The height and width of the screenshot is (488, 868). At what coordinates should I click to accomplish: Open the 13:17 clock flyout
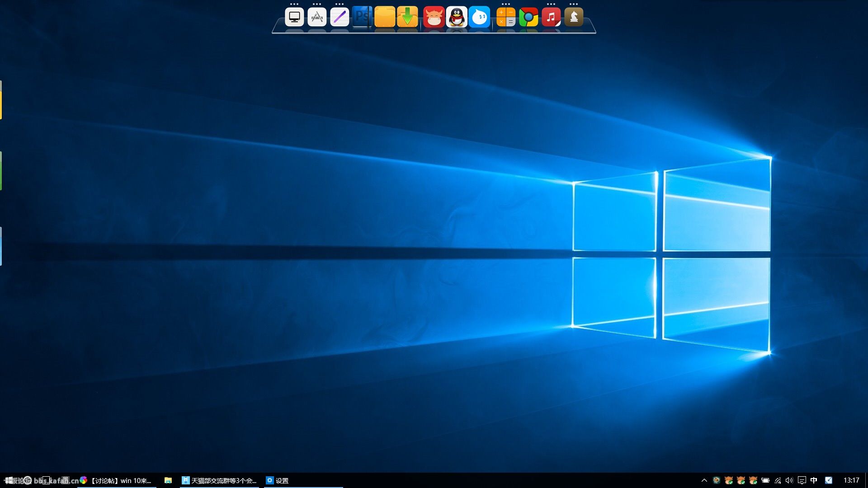click(x=851, y=480)
